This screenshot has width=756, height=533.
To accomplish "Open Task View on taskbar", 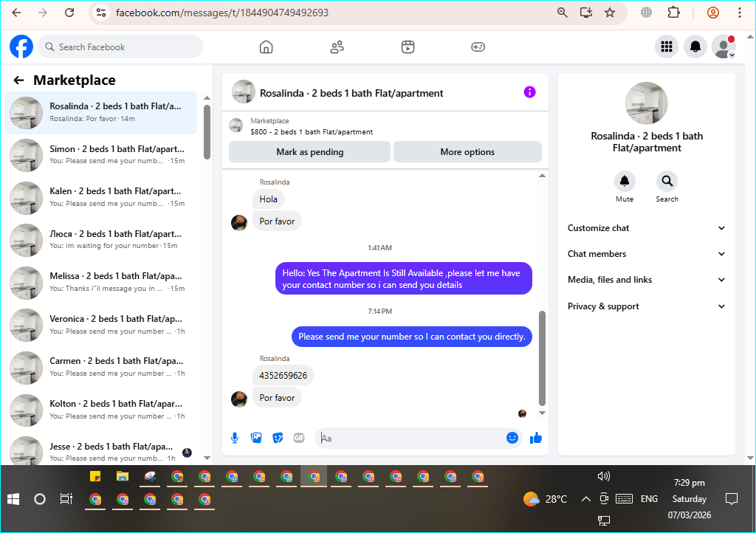I will pos(66,499).
